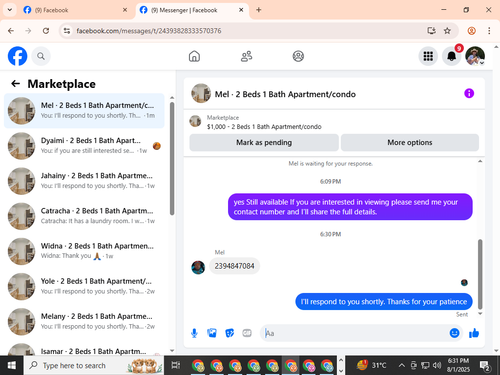Open Chrome profile icon

coord(471,31)
